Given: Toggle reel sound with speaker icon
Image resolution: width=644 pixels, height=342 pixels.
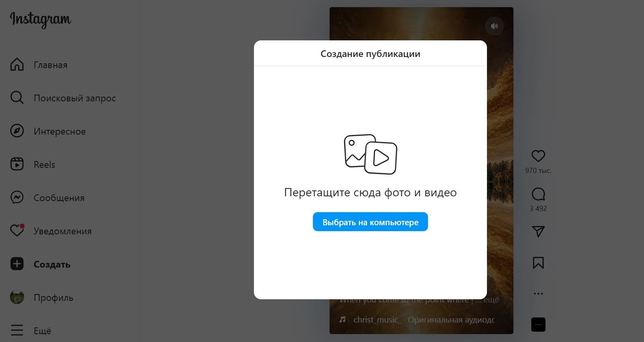Looking at the screenshot, I should pyautogui.click(x=494, y=26).
